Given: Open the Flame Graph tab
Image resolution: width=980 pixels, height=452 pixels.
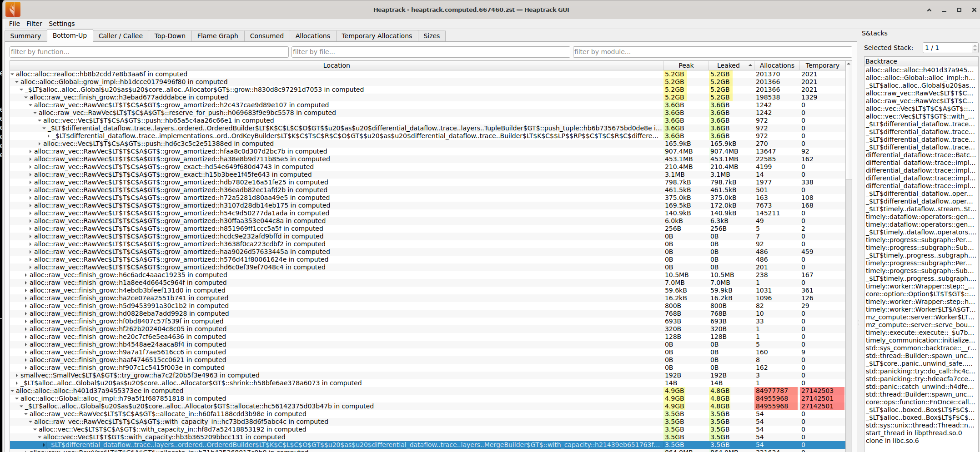Looking at the screenshot, I should click(x=217, y=35).
